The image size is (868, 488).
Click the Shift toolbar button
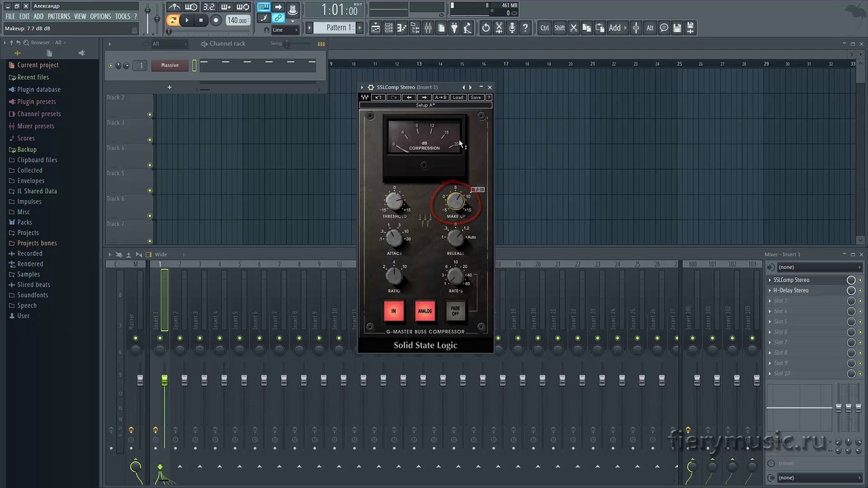[559, 28]
